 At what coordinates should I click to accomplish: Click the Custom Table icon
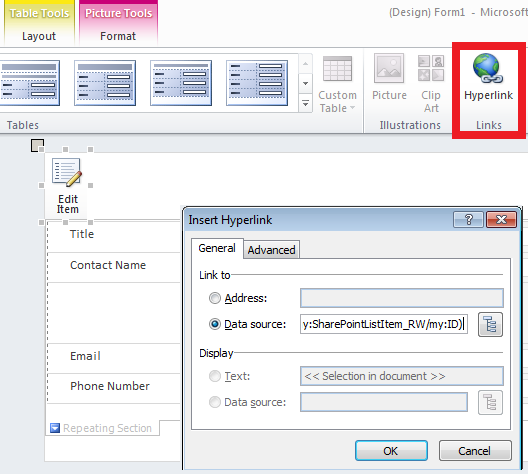[x=337, y=69]
